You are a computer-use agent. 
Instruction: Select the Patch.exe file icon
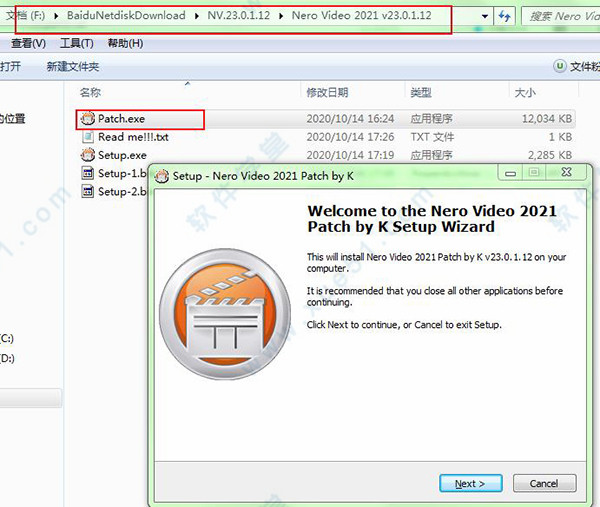click(88, 119)
